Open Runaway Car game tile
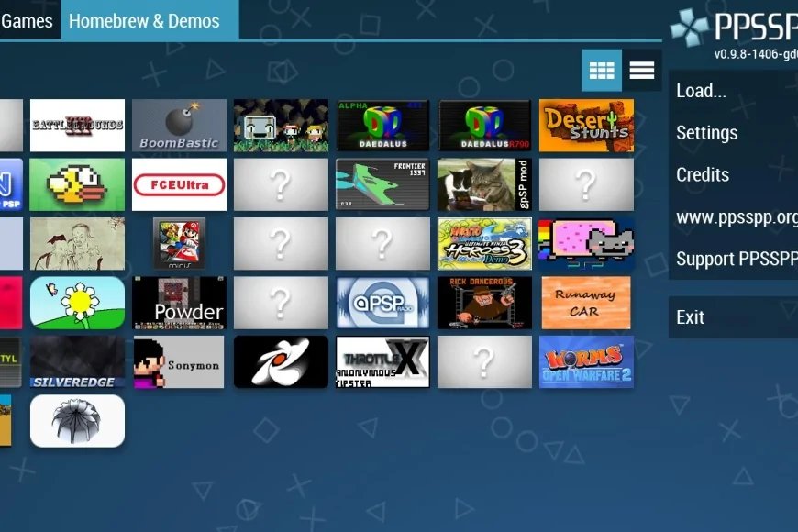This screenshot has height=532, width=798. click(x=586, y=303)
